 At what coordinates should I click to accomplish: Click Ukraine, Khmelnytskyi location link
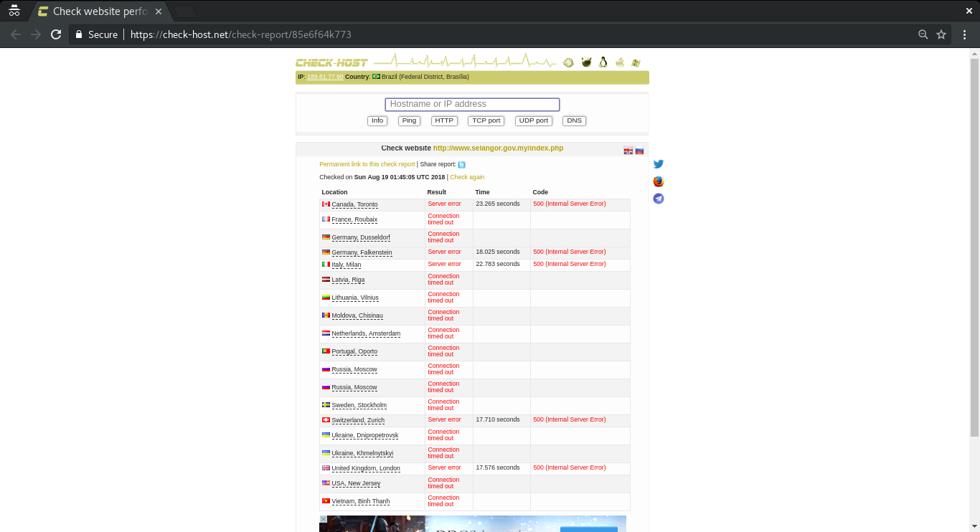pyautogui.click(x=362, y=454)
